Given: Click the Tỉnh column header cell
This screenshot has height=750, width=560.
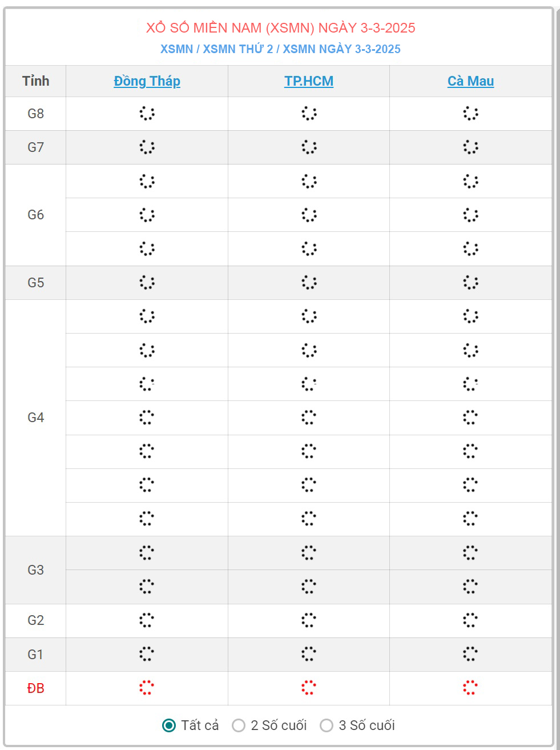Looking at the screenshot, I should [35, 81].
